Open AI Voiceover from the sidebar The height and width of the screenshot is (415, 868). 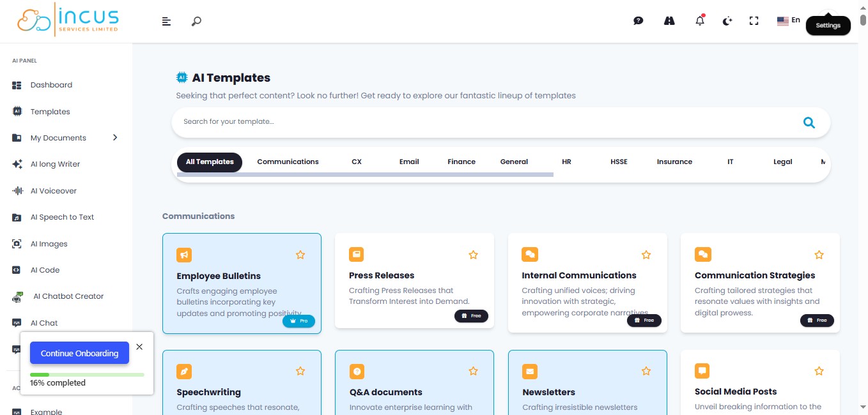pyautogui.click(x=53, y=191)
